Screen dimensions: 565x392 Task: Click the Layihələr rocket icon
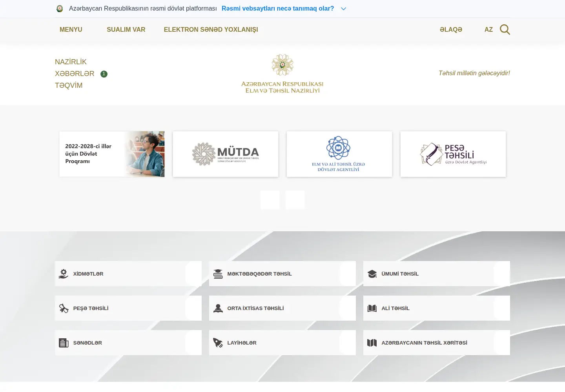click(x=218, y=343)
